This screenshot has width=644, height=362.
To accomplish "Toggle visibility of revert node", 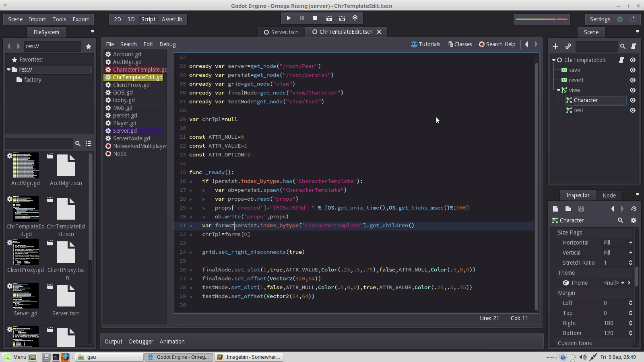I will point(633,80).
